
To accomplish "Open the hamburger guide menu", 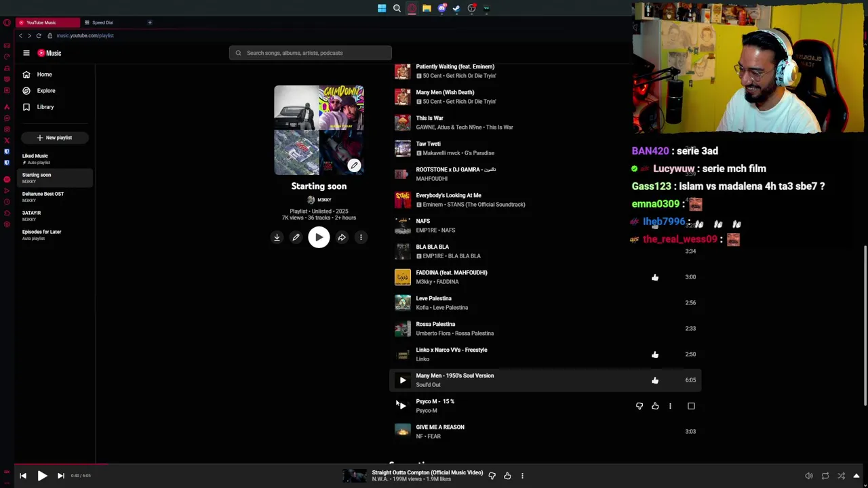I will click(x=26, y=53).
